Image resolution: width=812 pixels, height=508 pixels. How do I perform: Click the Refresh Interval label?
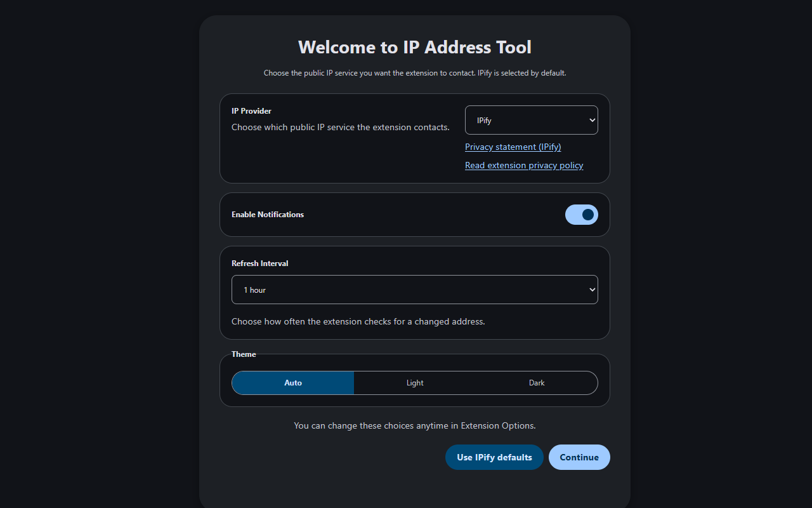[x=260, y=264]
